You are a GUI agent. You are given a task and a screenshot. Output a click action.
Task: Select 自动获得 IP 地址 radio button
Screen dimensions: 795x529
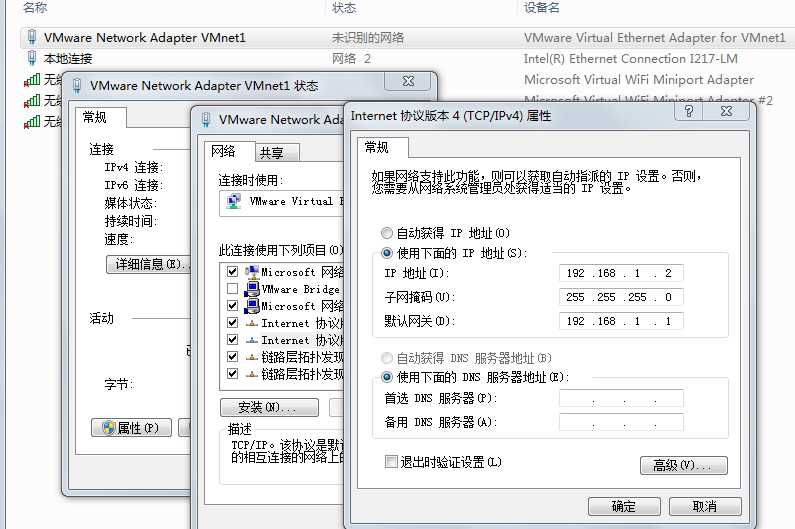coord(387,233)
